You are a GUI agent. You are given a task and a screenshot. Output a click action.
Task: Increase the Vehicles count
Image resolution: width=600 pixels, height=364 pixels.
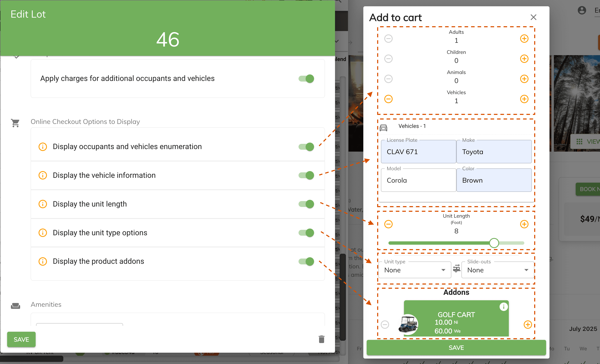pyautogui.click(x=524, y=99)
